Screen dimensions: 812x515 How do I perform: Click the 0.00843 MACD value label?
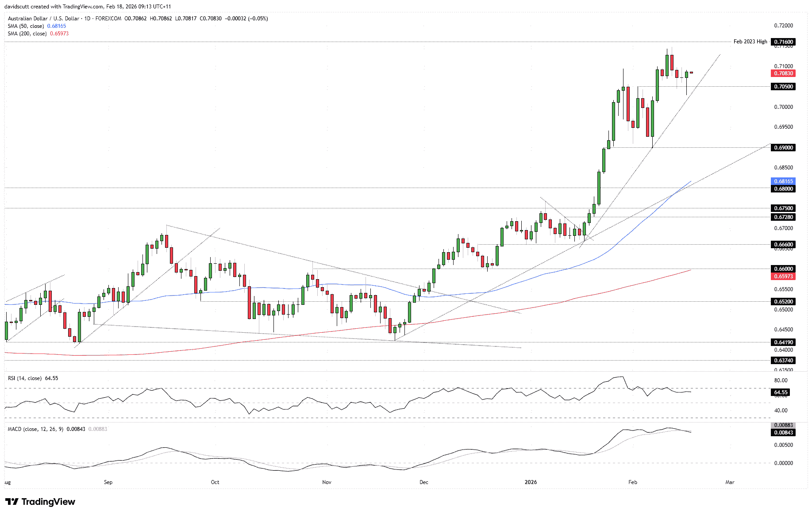[783, 433]
